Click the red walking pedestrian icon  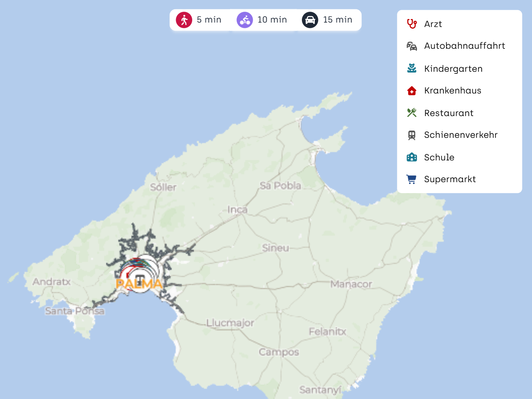click(x=184, y=20)
